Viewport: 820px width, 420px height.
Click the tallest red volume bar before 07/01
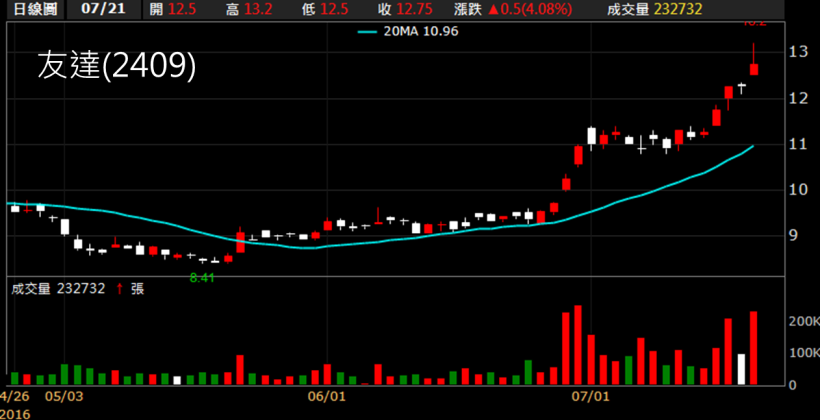578,345
